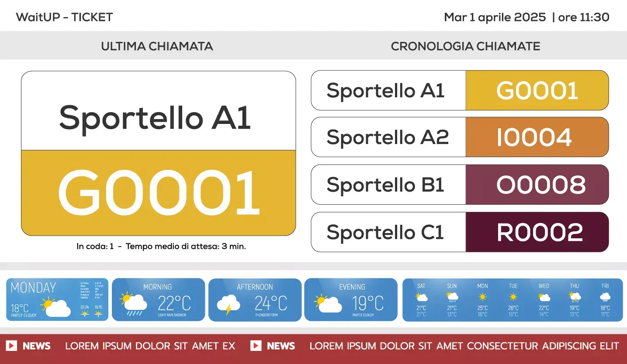This screenshot has height=364, width=627.
Task: Click the date and time display
Action: pyautogui.click(x=527, y=17)
